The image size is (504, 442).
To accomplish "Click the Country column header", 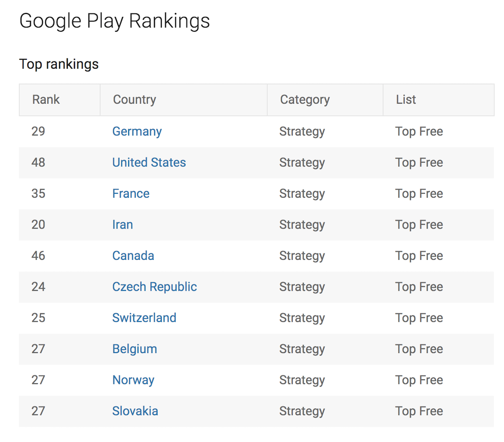I will tap(134, 100).
